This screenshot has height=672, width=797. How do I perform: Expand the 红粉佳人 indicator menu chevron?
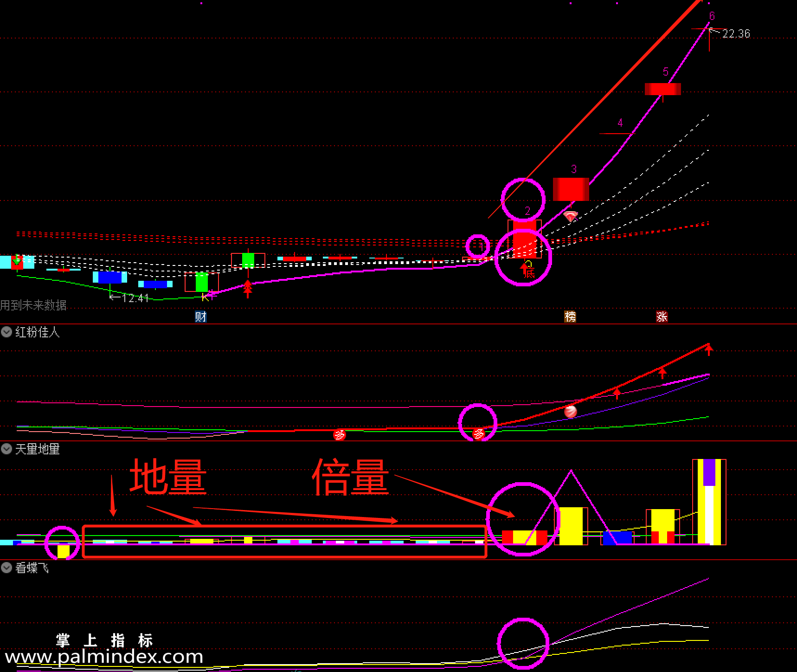(6, 332)
